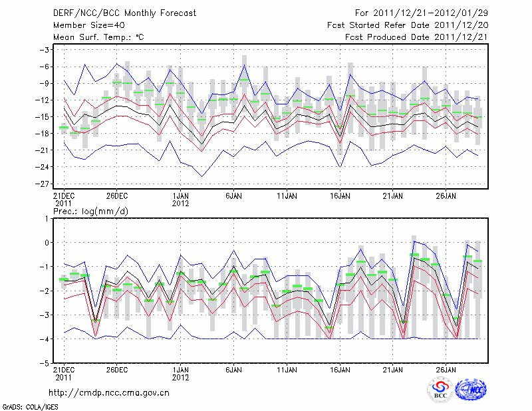Viewport: 532px width, 411px height.
Task: Click 1JAN 2012 on the temperature chart axis
Action: pyautogui.click(x=180, y=200)
